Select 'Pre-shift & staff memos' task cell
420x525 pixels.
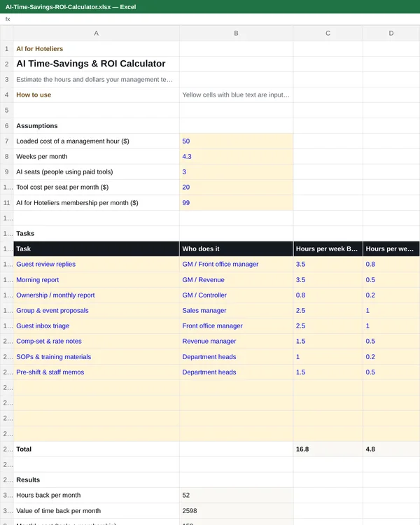coord(96,372)
